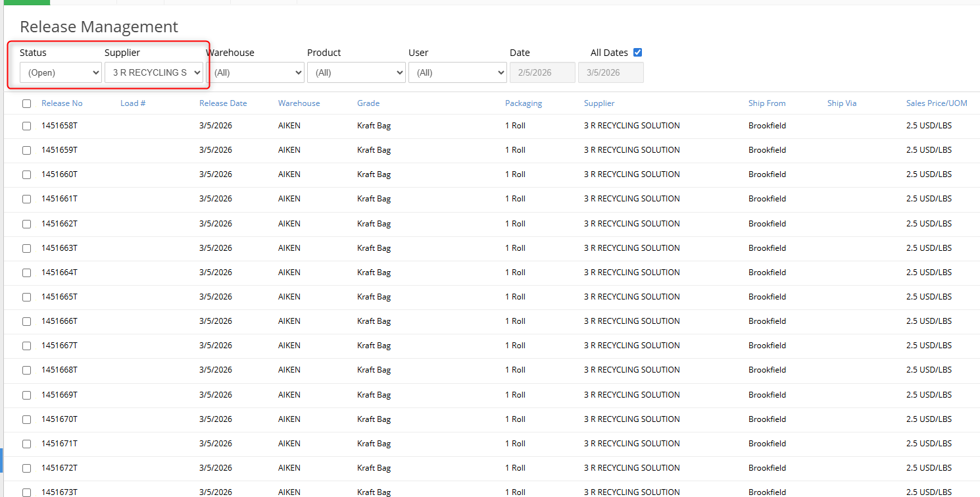The height and width of the screenshot is (497, 980).
Task: Select the checkbox for release 1451671T
Action: [x=26, y=444]
